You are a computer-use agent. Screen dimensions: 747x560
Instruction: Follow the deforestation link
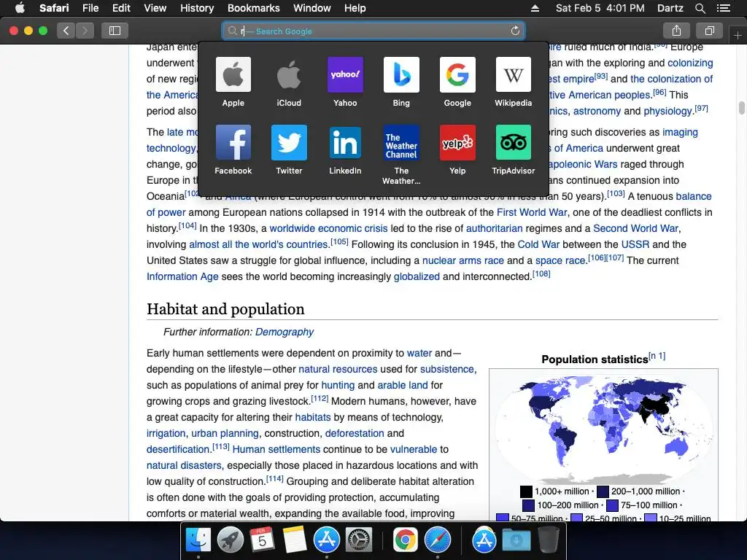(x=355, y=433)
